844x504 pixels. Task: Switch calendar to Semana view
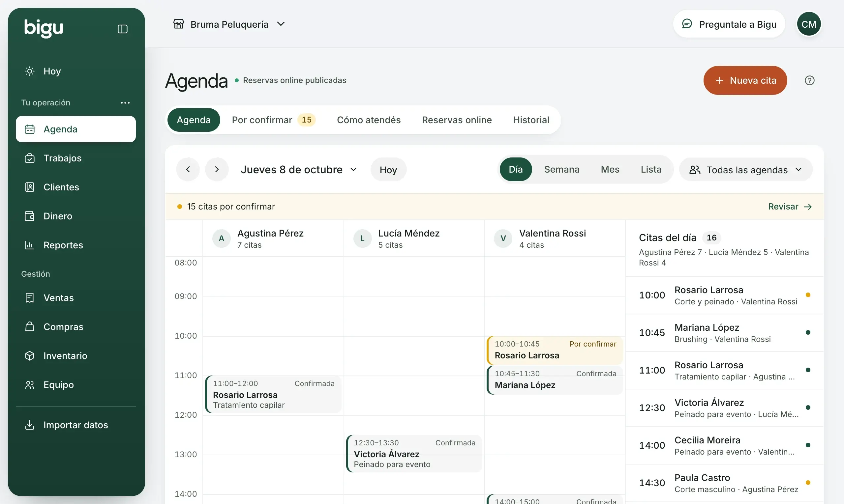click(561, 169)
